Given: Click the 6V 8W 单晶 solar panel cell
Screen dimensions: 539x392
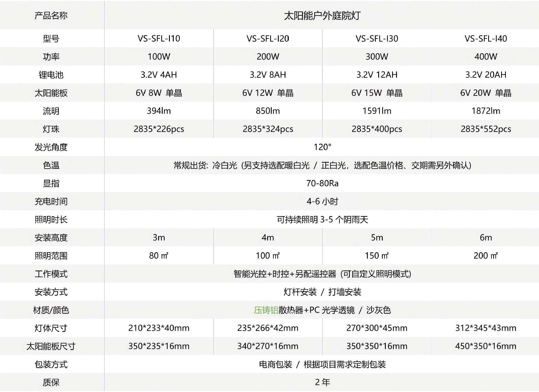Looking at the screenshot, I should (x=158, y=93).
